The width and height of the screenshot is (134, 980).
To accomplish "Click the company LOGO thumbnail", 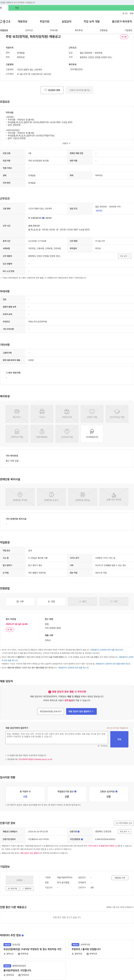I will [19, 880].
